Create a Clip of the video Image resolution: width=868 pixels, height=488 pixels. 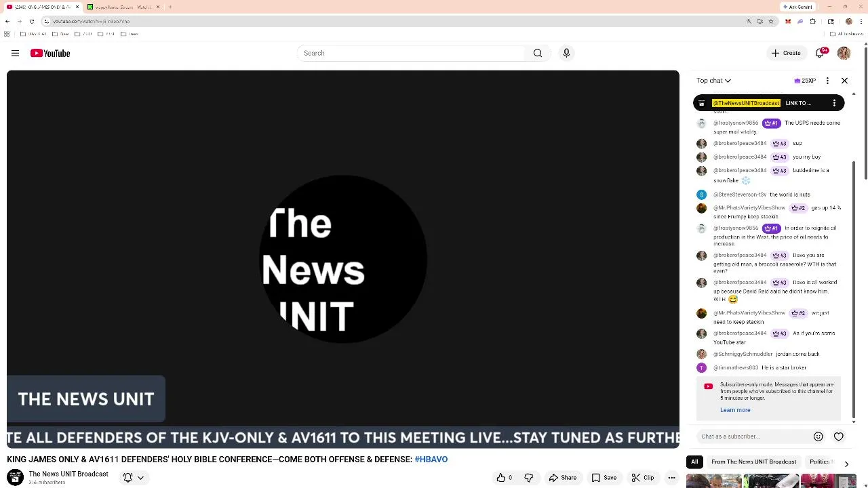642,478
